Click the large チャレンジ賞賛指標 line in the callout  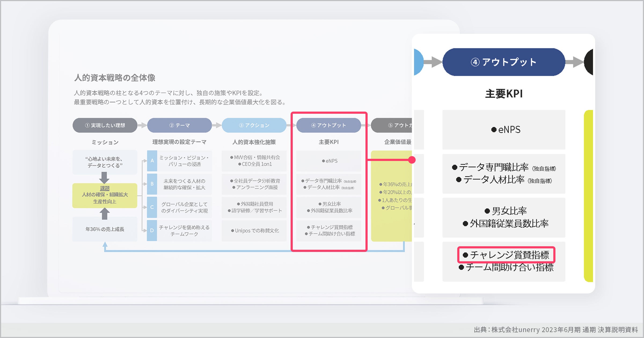(x=506, y=255)
